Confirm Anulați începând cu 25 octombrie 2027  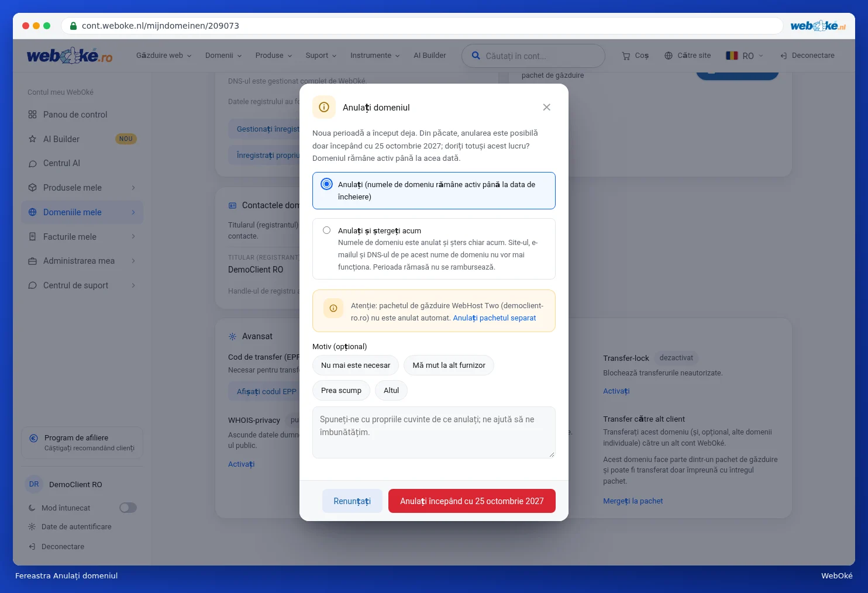[471, 501]
